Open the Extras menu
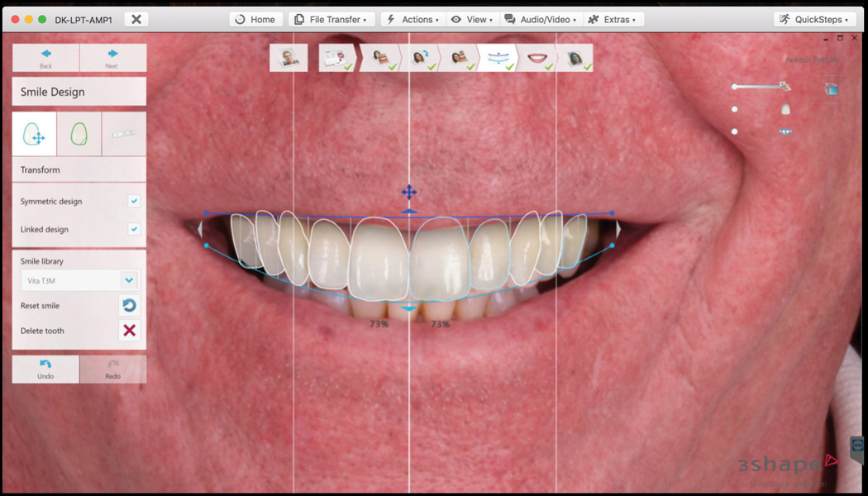The height and width of the screenshot is (496, 868). coord(613,19)
